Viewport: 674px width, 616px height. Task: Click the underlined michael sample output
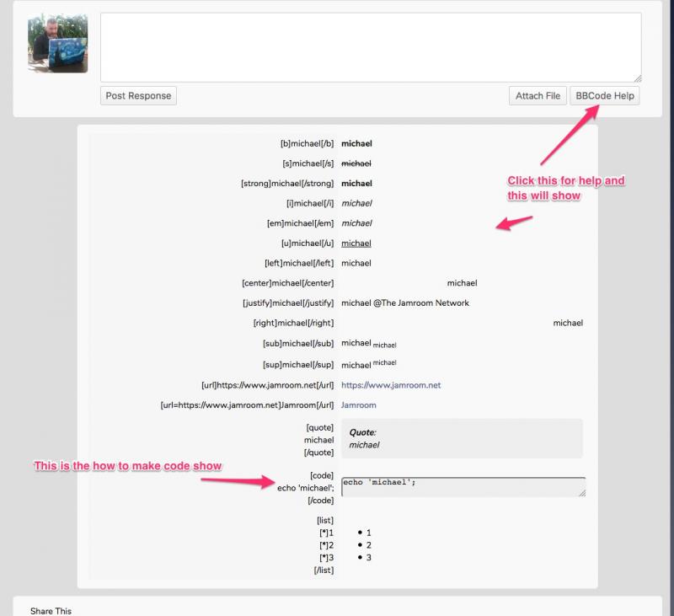[x=356, y=244]
